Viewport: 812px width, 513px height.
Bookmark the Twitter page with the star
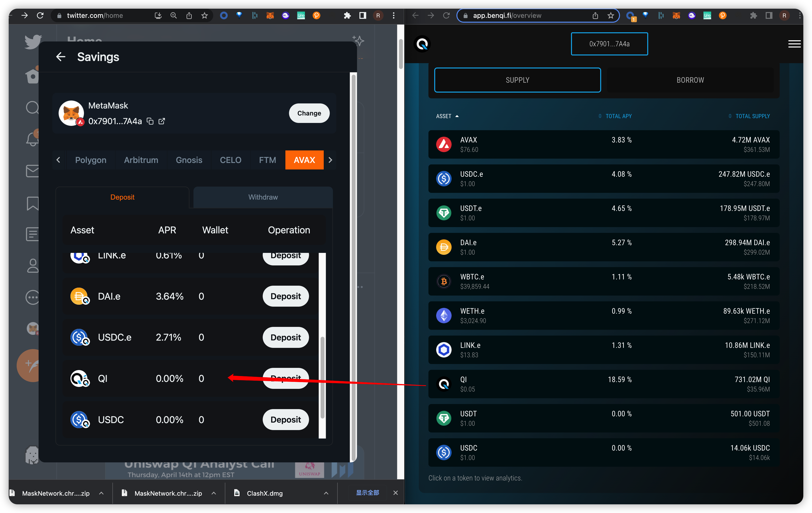click(x=205, y=15)
